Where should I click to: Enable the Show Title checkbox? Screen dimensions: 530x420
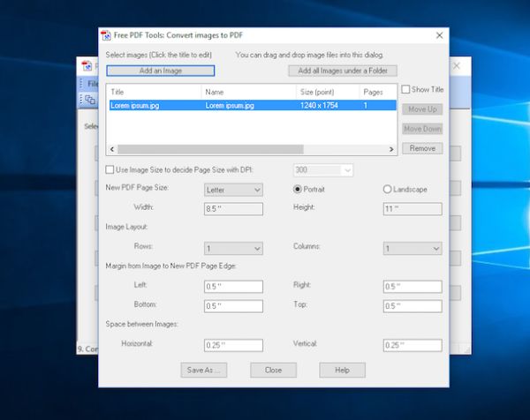click(x=405, y=90)
